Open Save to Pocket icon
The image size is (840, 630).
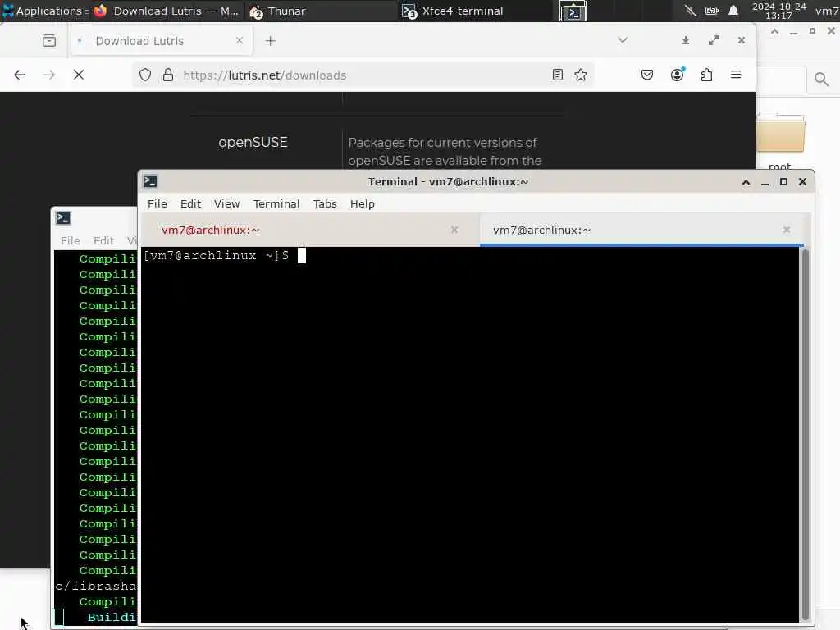(647, 75)
